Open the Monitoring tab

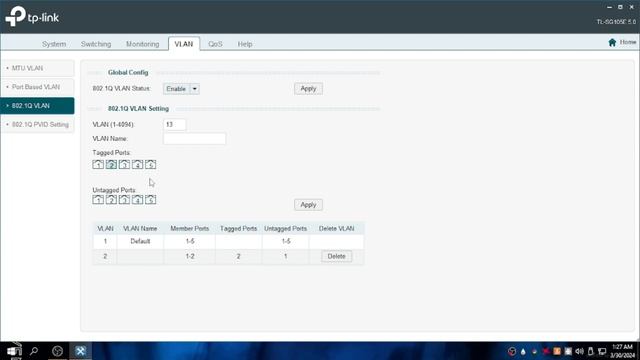[x=142, y=44]
